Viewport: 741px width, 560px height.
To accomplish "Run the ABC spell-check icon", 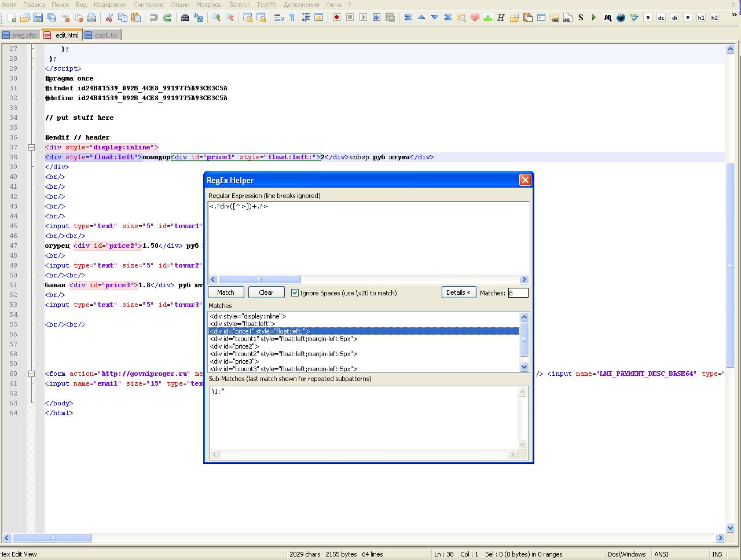I will click(634, 17).
